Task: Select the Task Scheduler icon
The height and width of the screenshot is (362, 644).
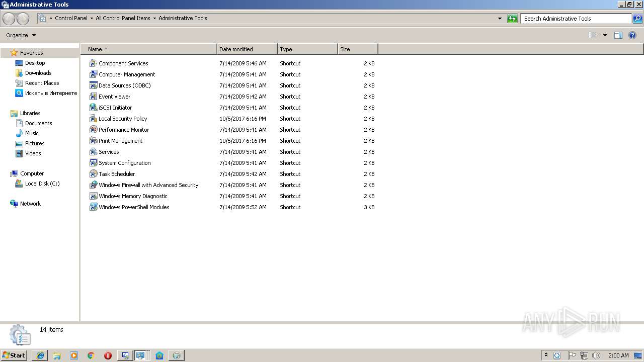Action: coord(93,174)
